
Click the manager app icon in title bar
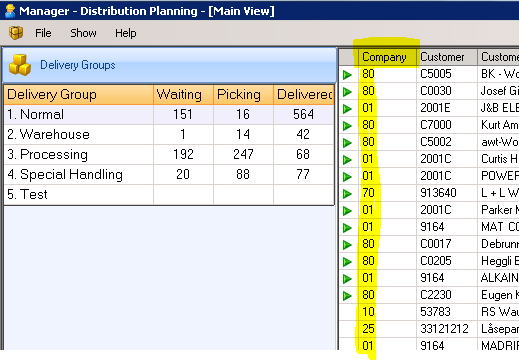[x=10, y=11]
